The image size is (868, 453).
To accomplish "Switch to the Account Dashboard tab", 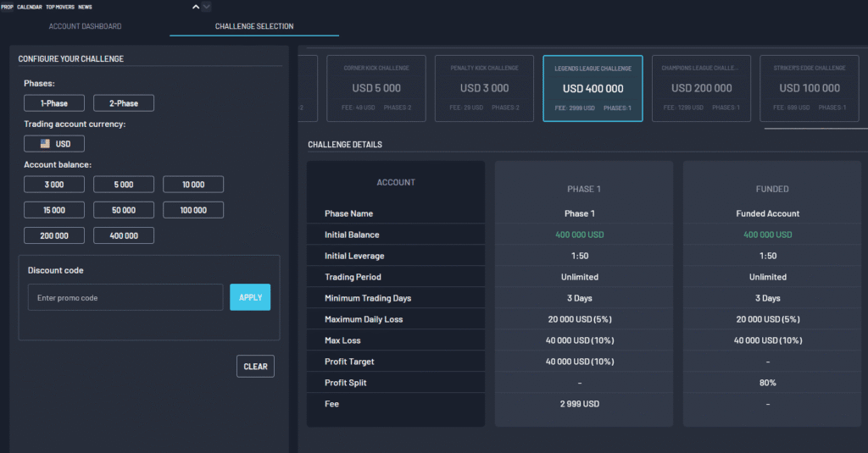I will click(x=85, y=26).
